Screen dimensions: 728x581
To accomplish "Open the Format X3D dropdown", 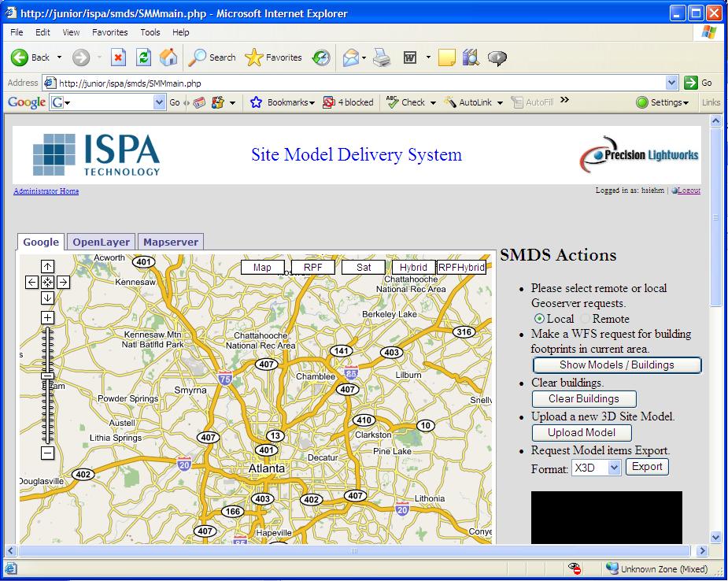I will 614,467.
